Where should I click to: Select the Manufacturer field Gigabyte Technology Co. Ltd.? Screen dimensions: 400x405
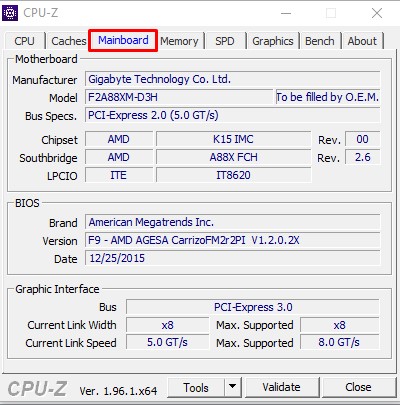coord(233,79)
